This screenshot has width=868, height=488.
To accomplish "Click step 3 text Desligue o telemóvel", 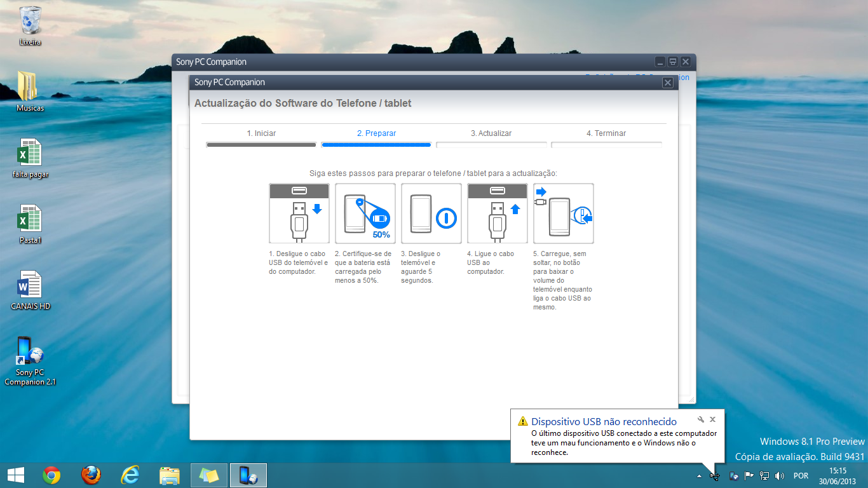I will click(421, 267).
